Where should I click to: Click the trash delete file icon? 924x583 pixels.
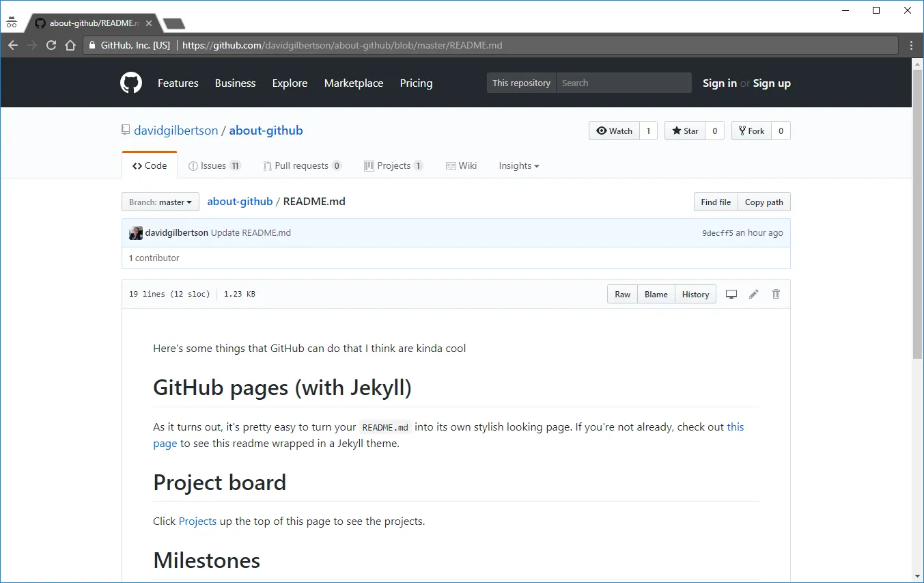click(x=776, y=295)
